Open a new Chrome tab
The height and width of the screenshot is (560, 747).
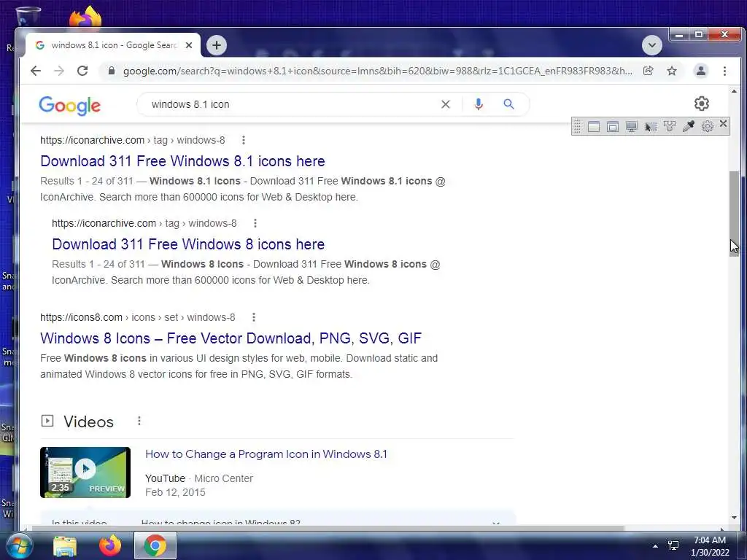click(216, 45)
